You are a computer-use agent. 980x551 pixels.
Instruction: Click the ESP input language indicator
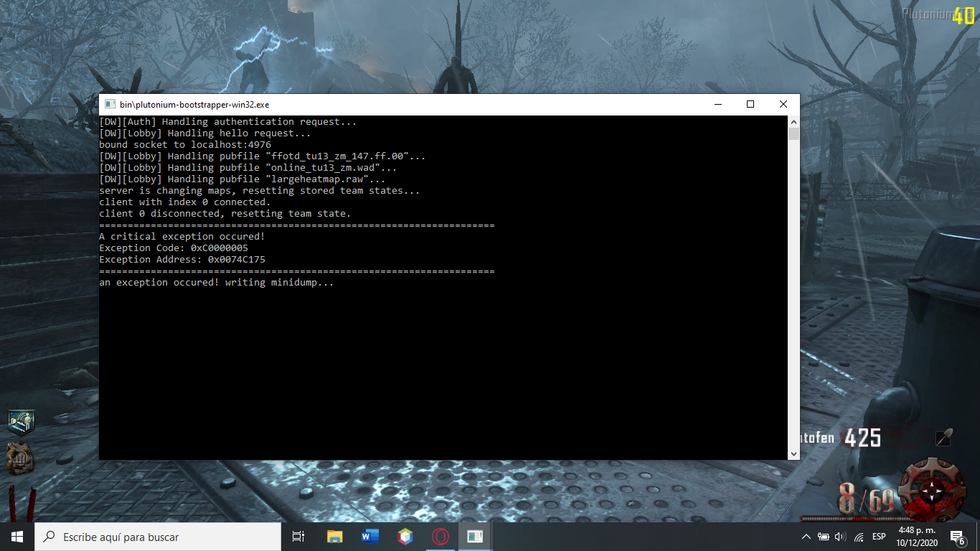(879, 537)
